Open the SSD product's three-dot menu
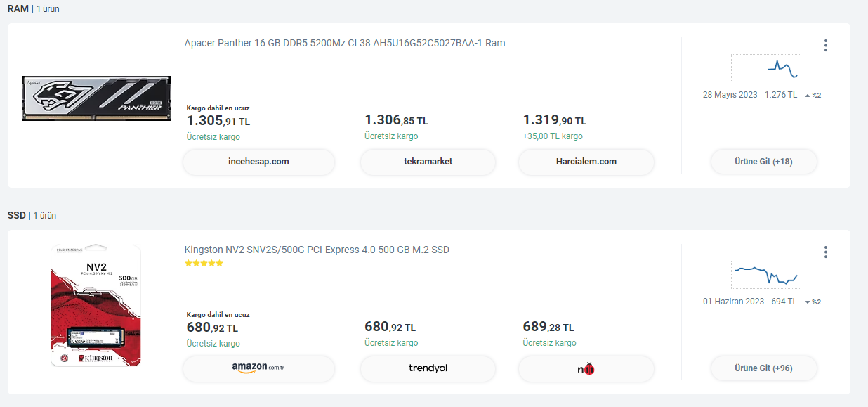This screenshot has height=407, width=868. [x=825, y=252]
